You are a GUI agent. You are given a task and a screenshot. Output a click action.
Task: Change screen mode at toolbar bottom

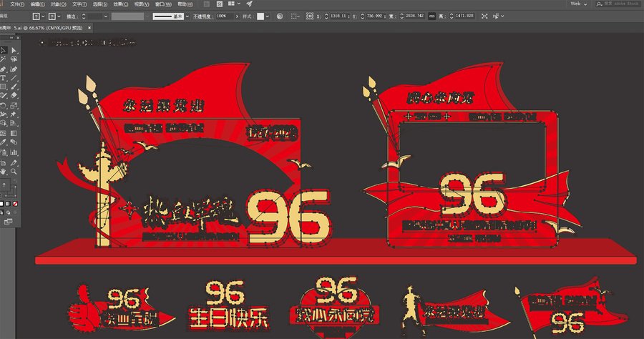[8, 222]
